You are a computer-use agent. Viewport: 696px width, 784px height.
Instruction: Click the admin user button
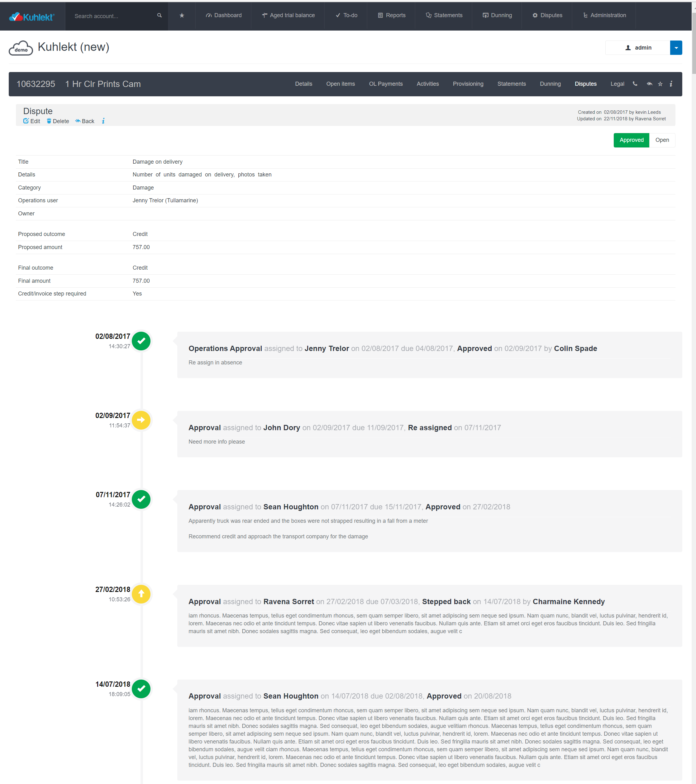coord(638,48)
